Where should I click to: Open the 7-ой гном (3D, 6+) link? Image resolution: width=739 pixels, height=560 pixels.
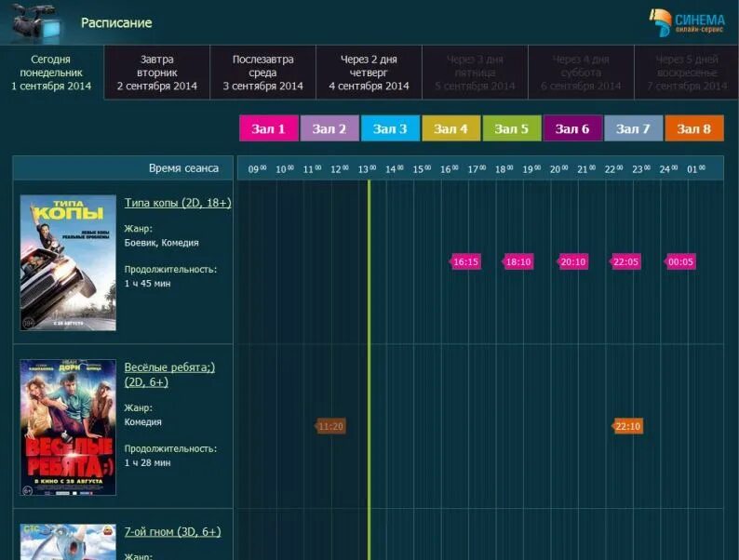point(172,532)
